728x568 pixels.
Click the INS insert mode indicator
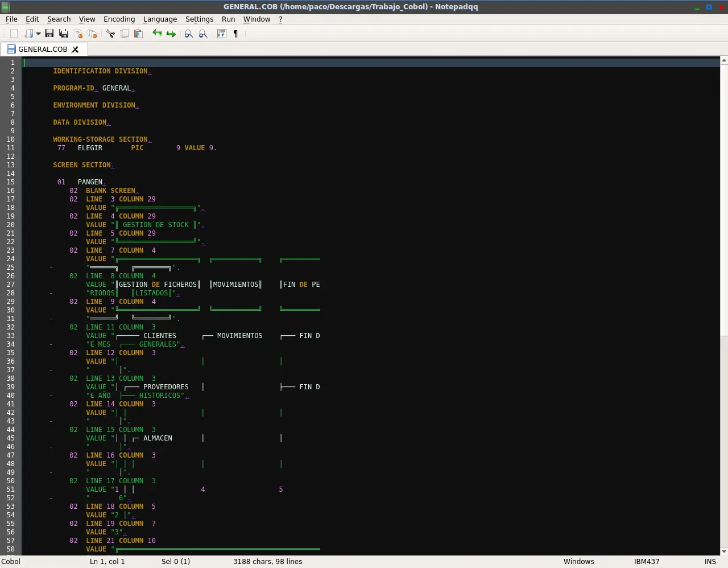[x=710, y=561]
